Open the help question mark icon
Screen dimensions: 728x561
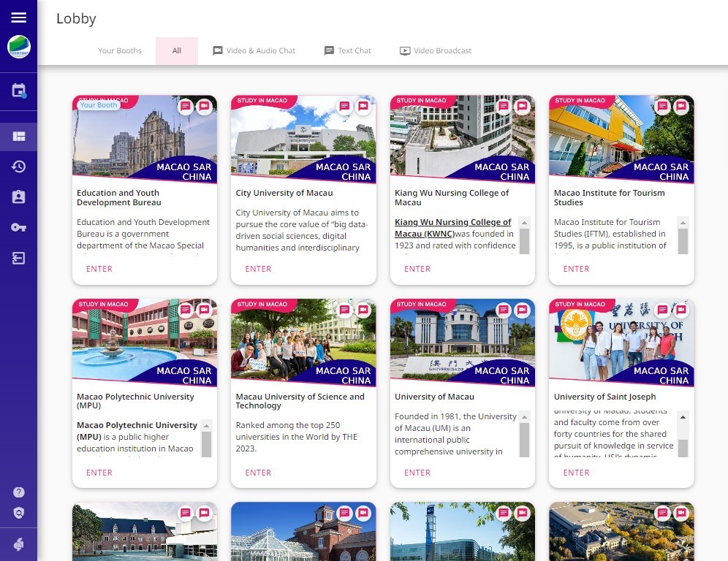[18, 492]
